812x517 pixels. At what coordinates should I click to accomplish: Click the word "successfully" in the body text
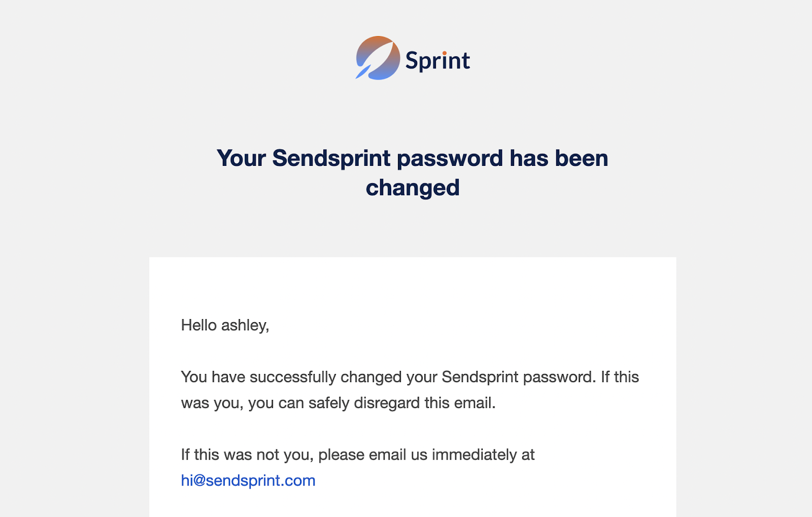tap(293, 377)
